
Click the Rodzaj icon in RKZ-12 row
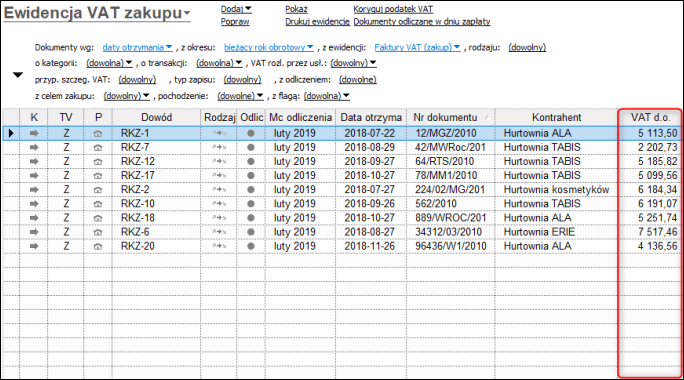coord(219,162)
